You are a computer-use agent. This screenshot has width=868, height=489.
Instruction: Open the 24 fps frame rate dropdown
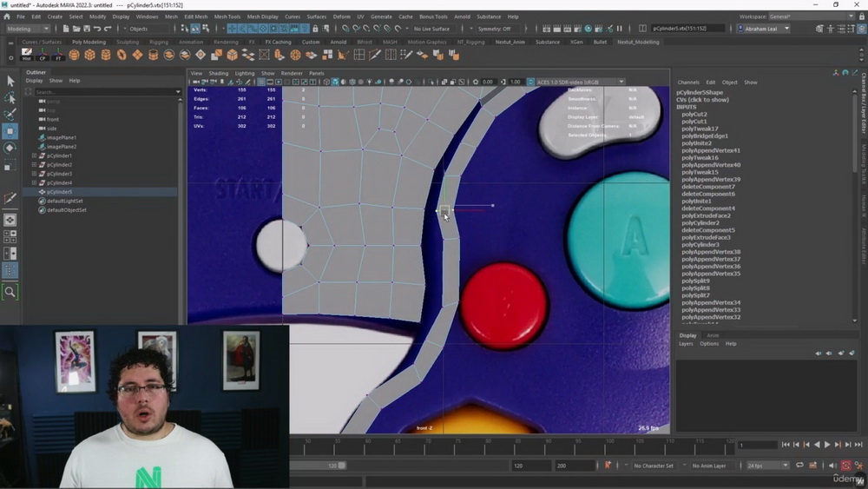tap(767, 466)
